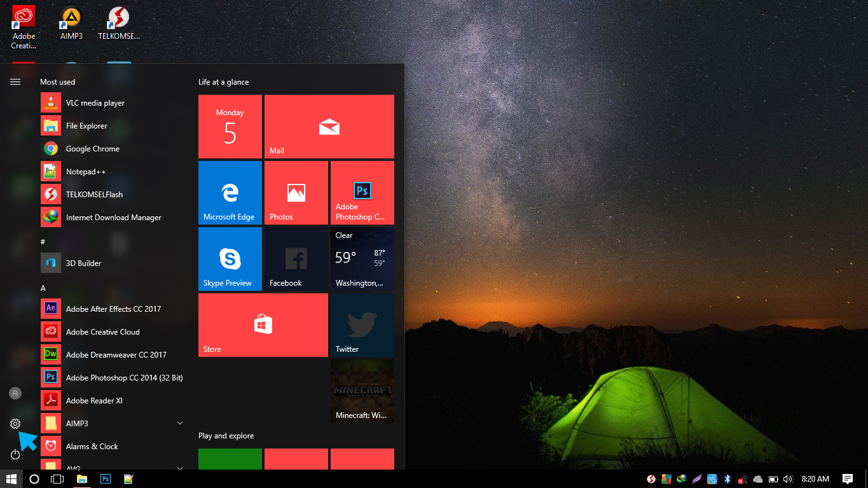Open Task View on the taskbar
The image size is (868, 488).
point(57,479)
